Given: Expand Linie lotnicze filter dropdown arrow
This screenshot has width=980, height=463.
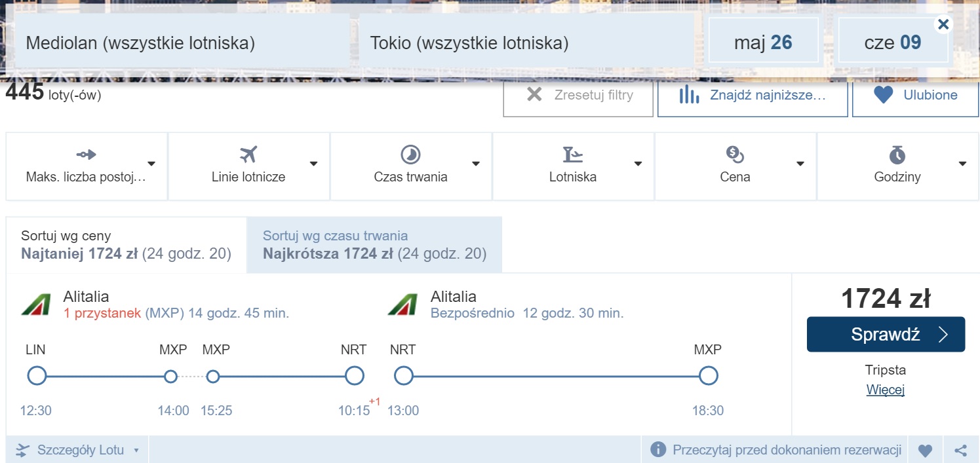Looking at the screenshot, I should click(313, 164).
